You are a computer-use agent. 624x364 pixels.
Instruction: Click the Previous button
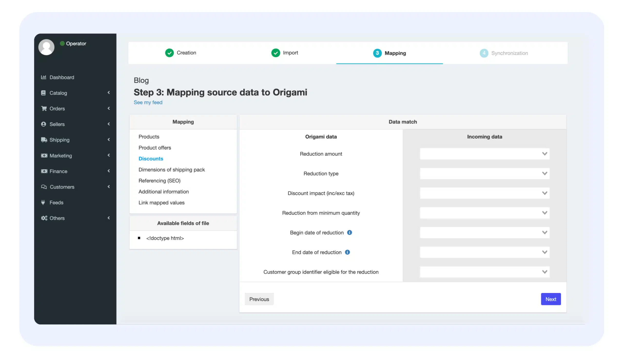pos(259,299)
